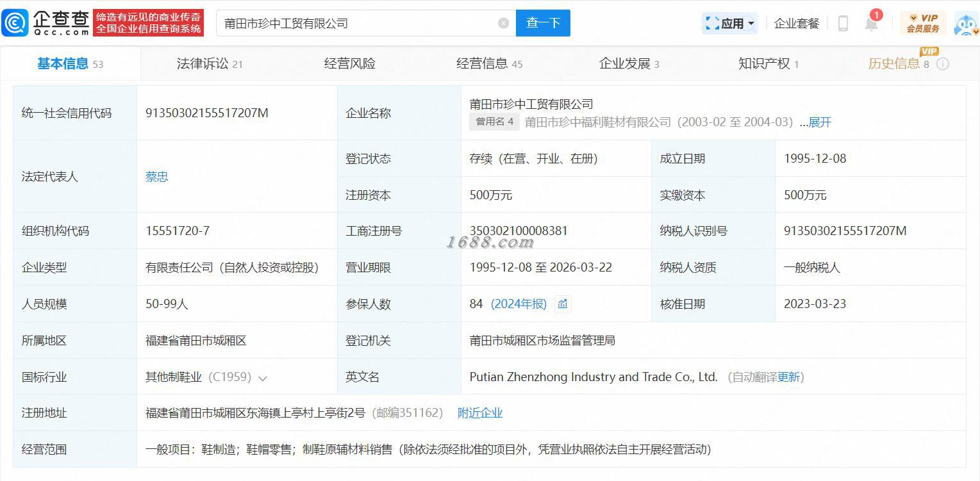Open the notification bell
Viewport: 980px width, 481px height.
[x=871, y=24]
